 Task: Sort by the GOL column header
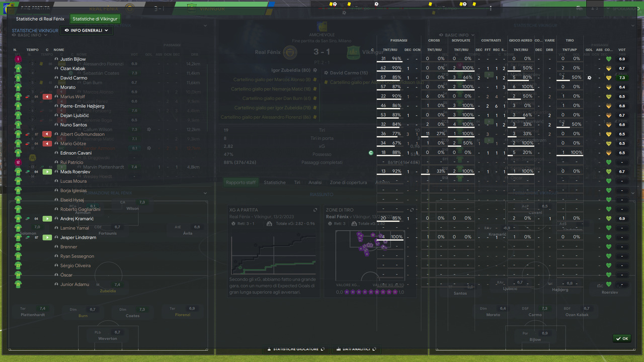tap(589, 50)
